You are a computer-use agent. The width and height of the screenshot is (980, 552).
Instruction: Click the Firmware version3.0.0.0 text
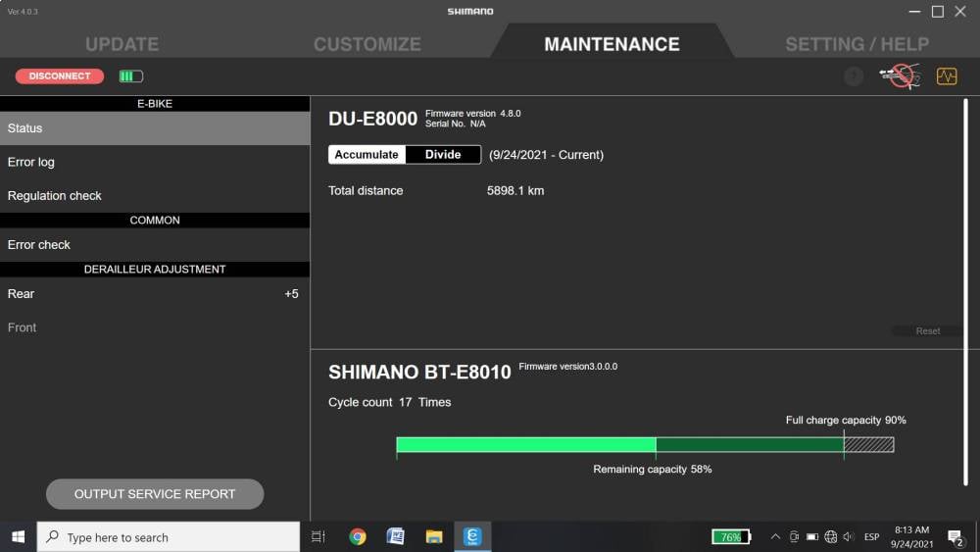[x=568, y=367]
